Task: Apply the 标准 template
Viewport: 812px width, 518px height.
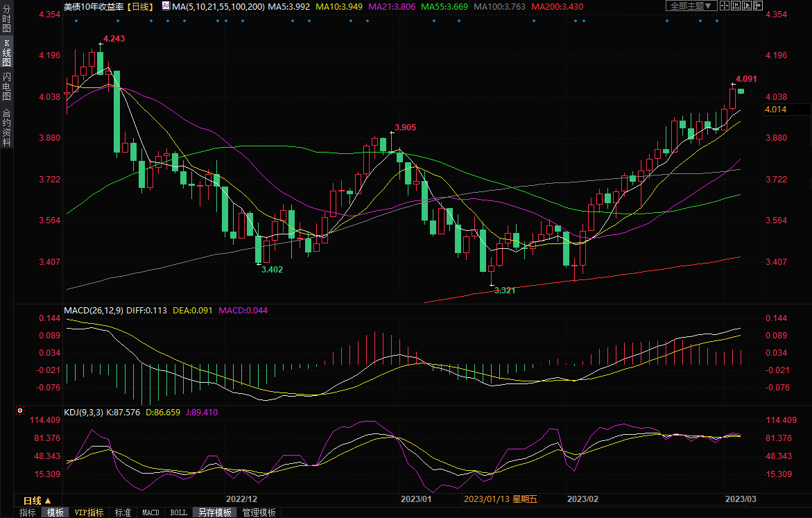Action: pos(123,512)
